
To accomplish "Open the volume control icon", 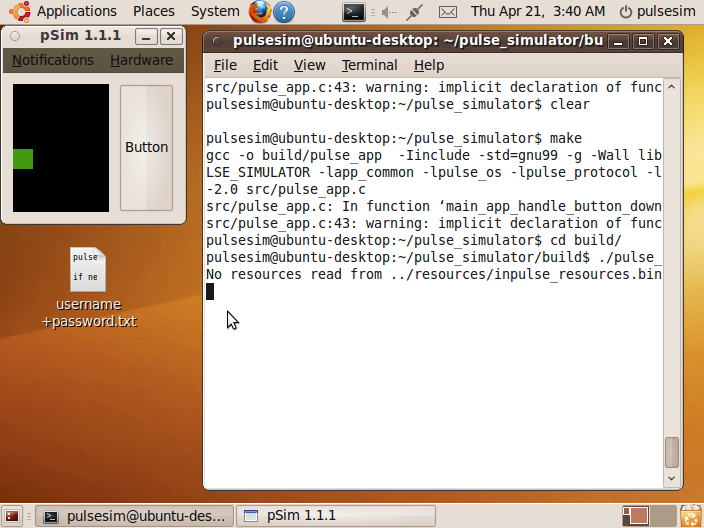I will coord(386,12).
